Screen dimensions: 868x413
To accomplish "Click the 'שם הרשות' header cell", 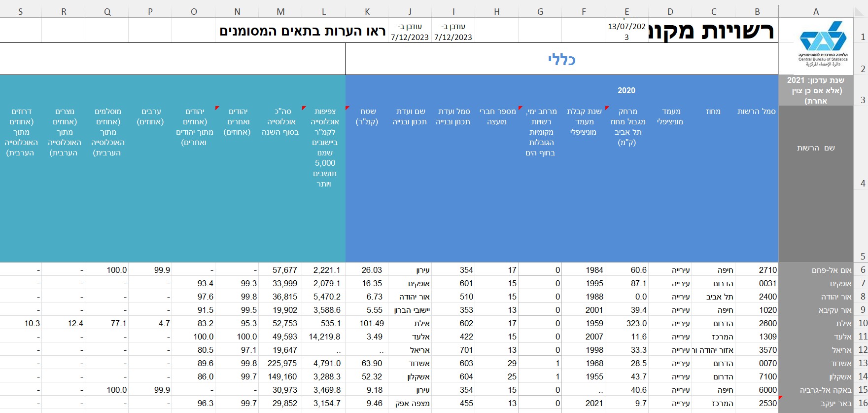I will (x=816, y=148).
